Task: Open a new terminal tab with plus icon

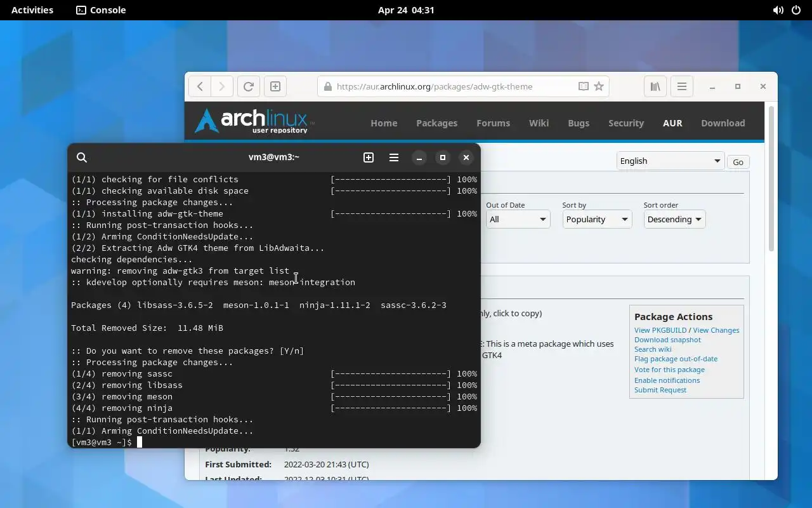Action: click(369, 157)
